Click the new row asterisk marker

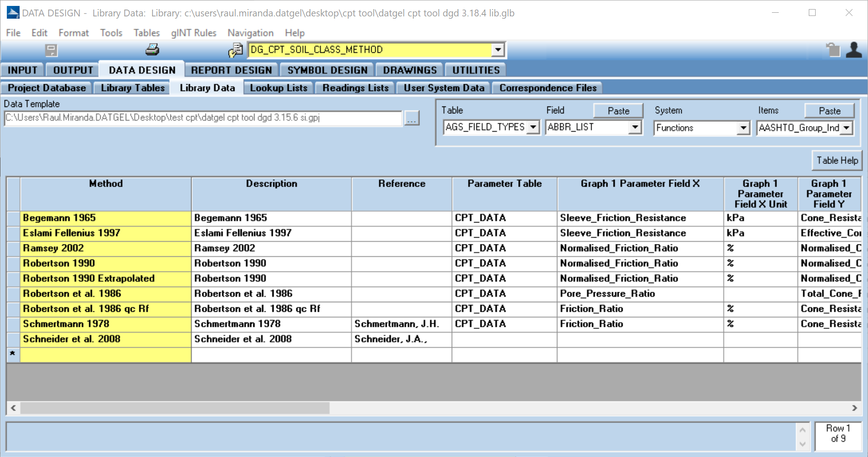coord(13,354)
